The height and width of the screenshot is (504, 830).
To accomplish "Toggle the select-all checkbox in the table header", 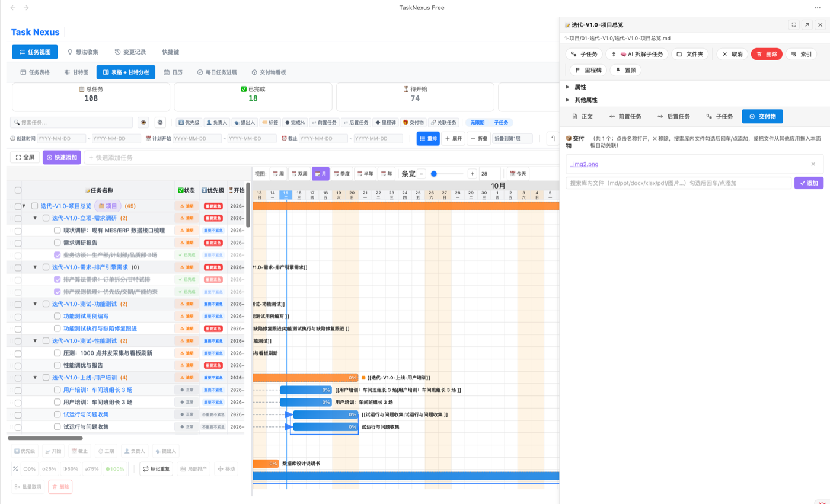I will click(x=18, y=190).
